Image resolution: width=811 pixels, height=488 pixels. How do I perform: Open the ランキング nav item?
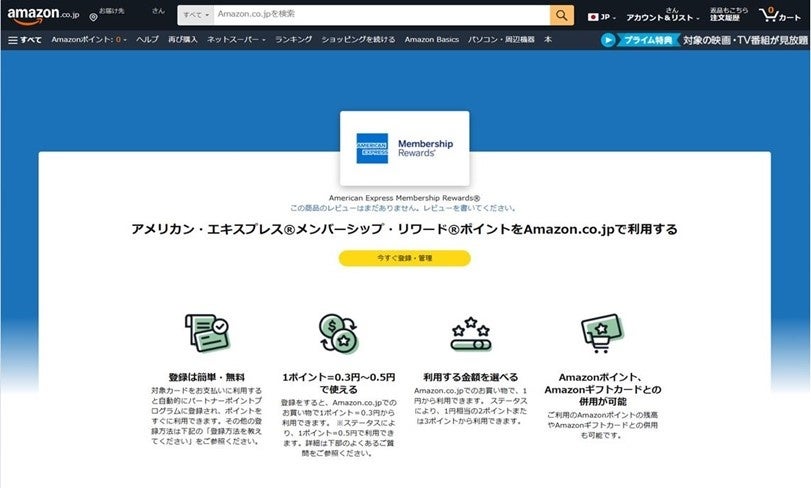coord(293,40)
